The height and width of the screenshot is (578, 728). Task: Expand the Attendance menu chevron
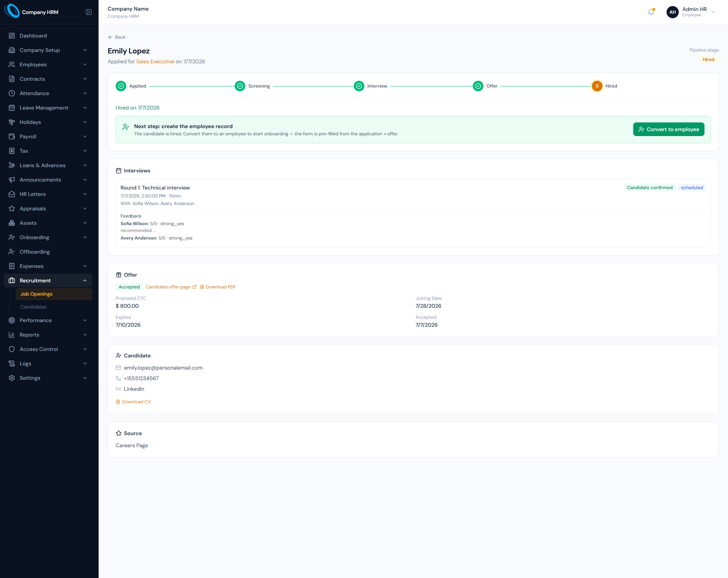click(x=85, y=93)
